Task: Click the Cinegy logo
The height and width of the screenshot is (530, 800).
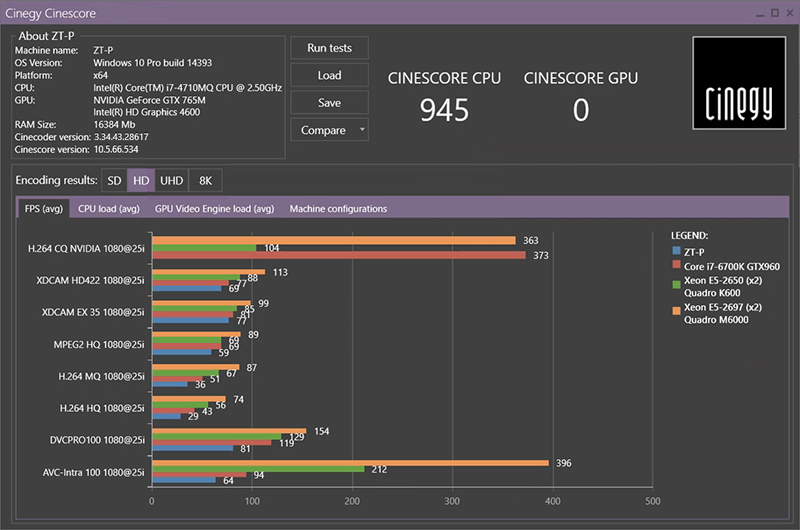Action: pyautogui.click(x=739, y=83)
